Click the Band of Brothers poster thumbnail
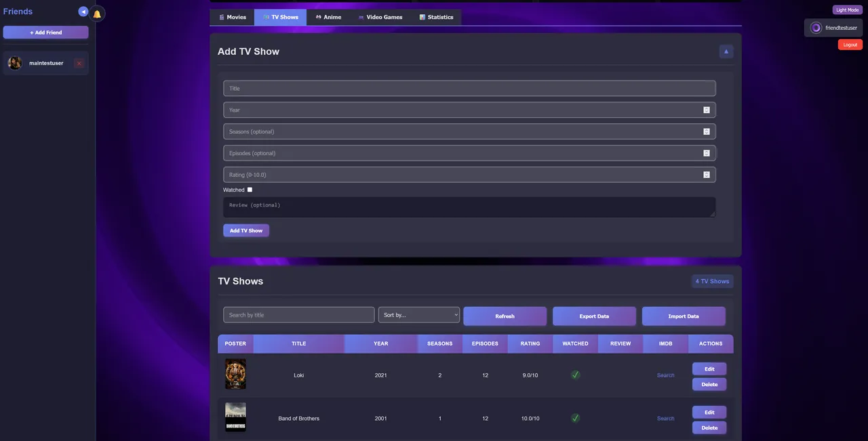The height and width of the screenshot is (441, 868). 235,417
